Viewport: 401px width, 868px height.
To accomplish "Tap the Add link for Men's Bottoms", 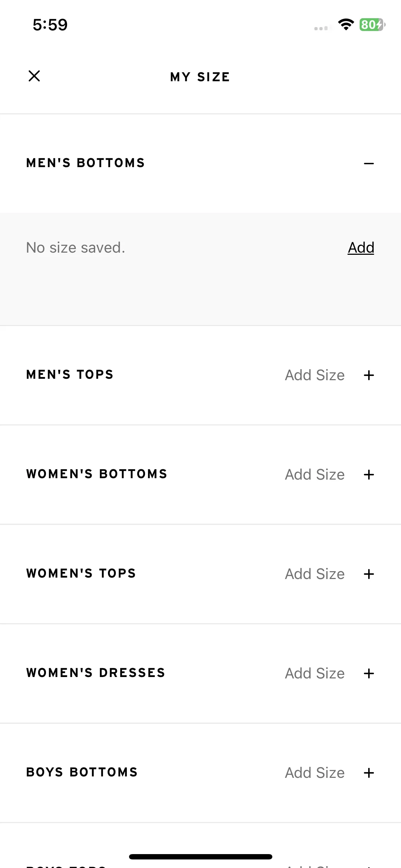I will click(x=361, y=248).
